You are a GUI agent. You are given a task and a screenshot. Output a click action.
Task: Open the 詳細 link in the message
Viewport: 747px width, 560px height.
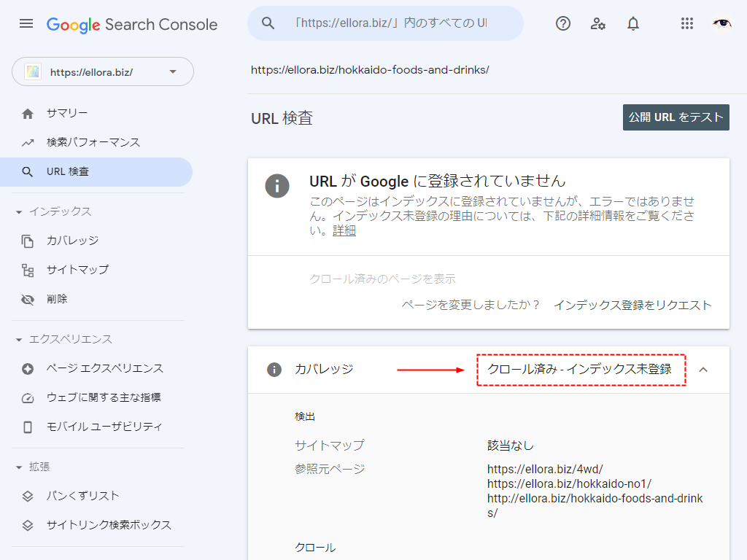[344, 231]
